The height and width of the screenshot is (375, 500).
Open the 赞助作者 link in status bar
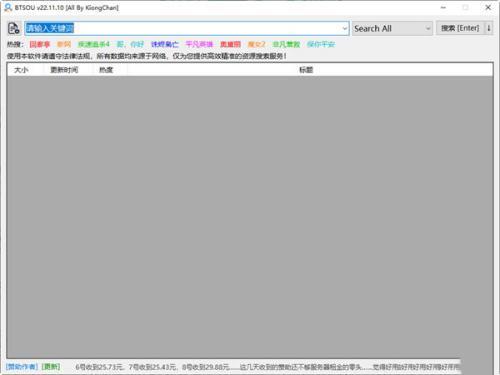pyautogui.click(x=22, y=367)
